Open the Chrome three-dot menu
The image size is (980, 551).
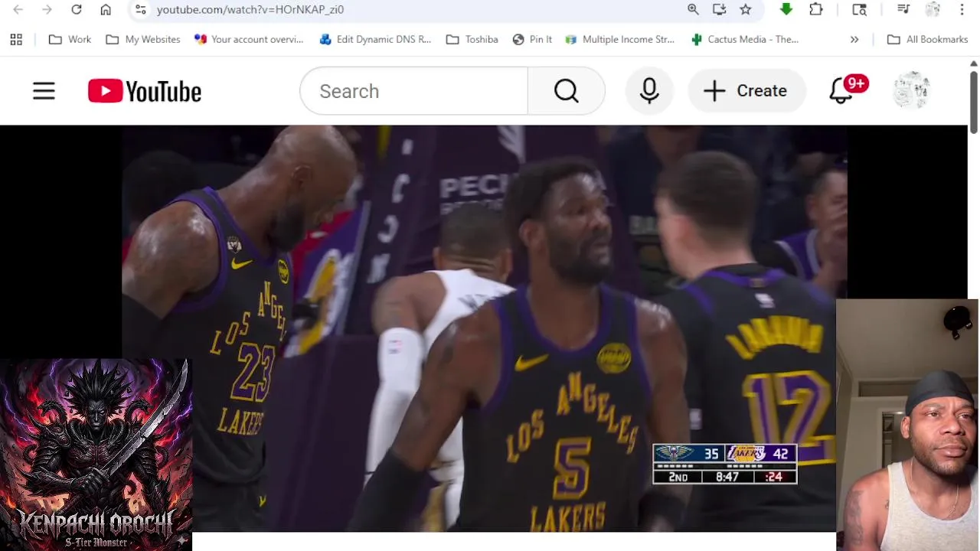click(962, 10)
